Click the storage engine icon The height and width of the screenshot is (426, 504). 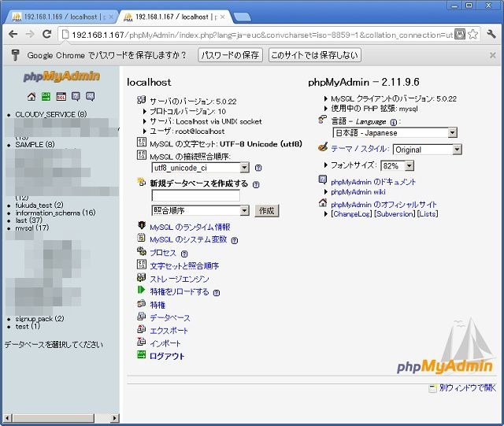click(x=142, y=277)
